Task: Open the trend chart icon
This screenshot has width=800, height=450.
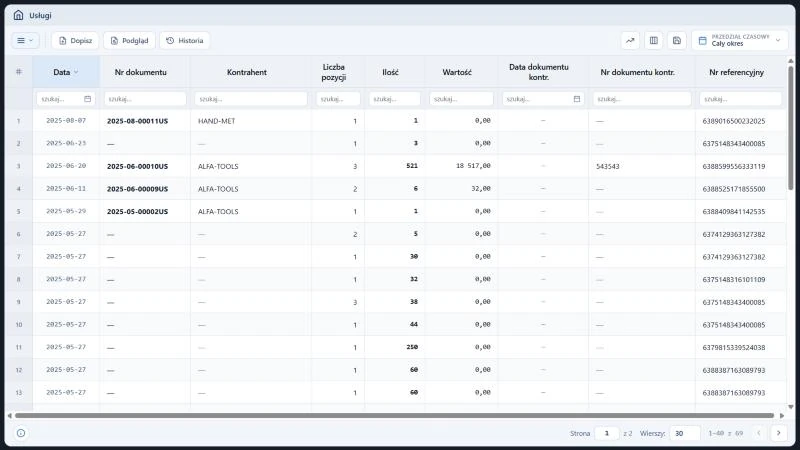Action: point(630,40)
